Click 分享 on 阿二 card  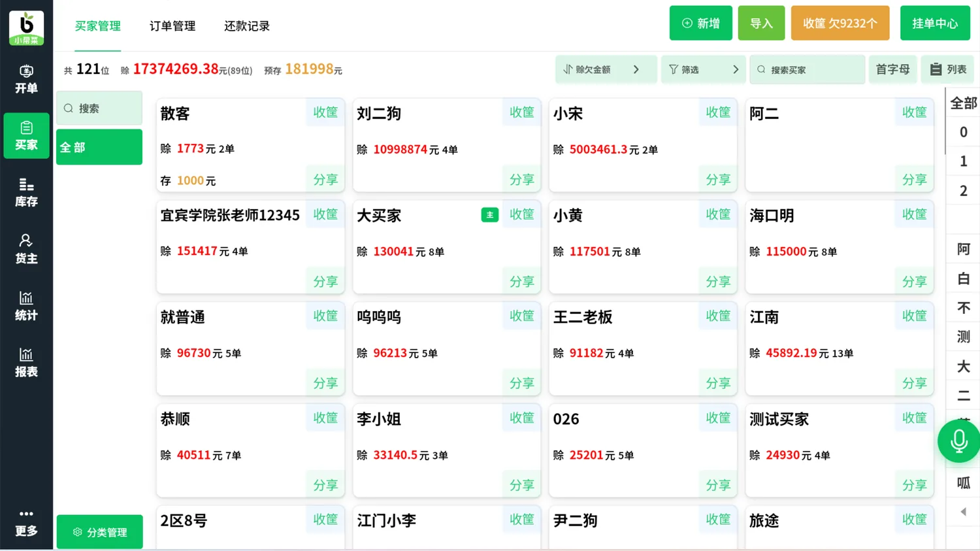pos(914,179)
